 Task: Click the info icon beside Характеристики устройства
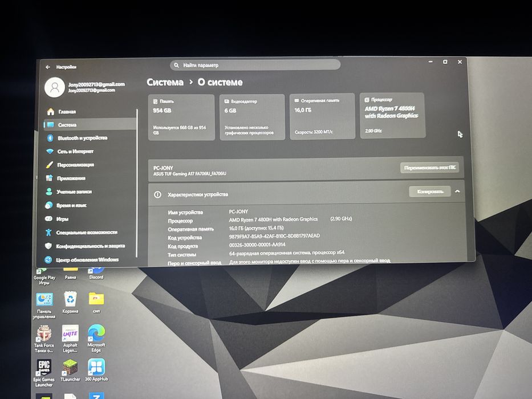(x=157, y=194)
